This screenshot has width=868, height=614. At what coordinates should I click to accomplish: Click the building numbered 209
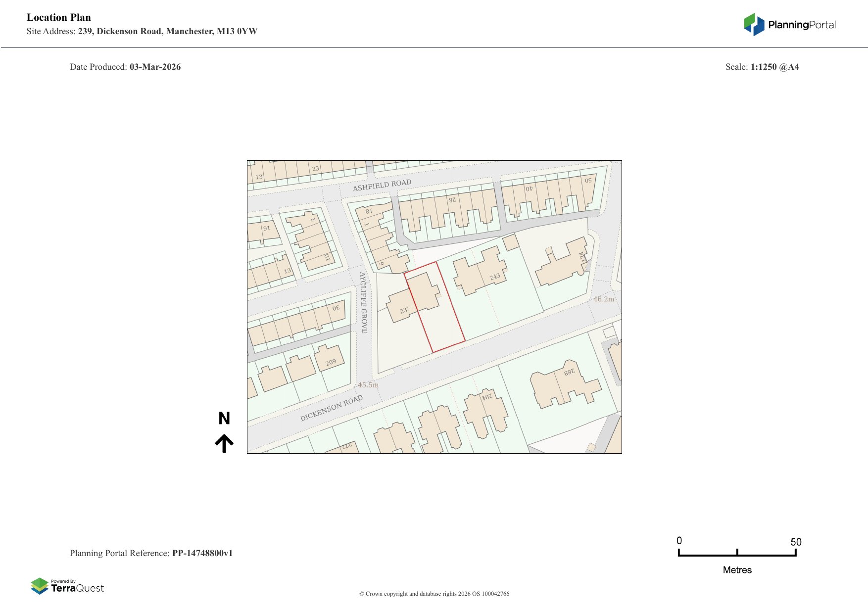329,358
